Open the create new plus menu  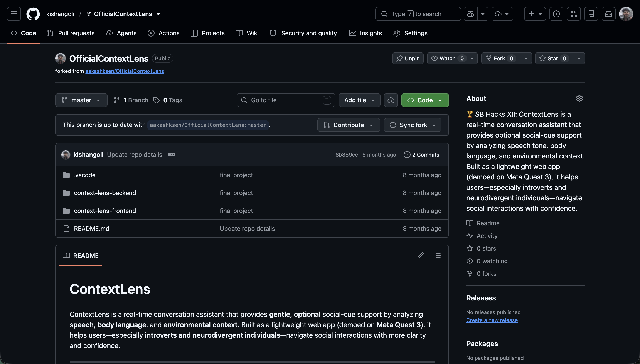(535, 14)
